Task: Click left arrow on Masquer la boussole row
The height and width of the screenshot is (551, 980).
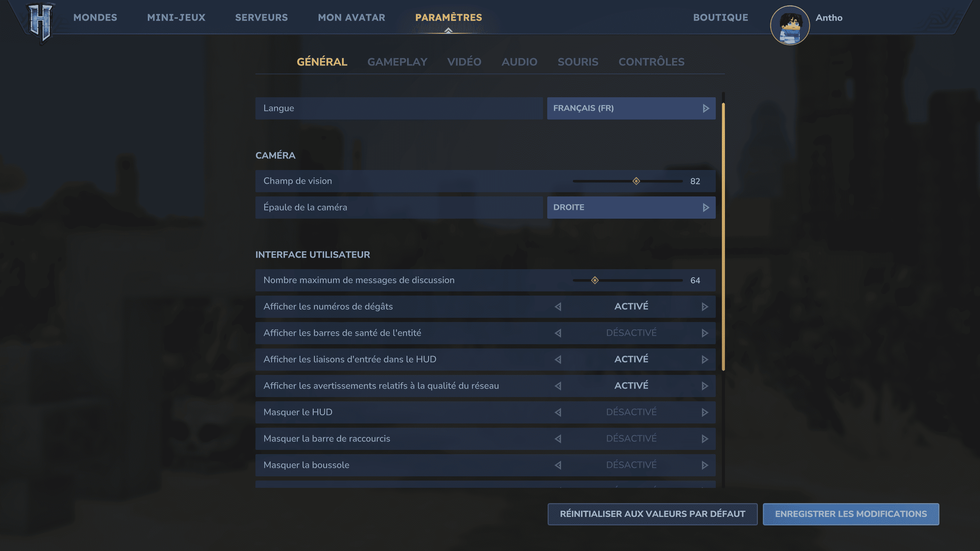Action: point(558,465)
